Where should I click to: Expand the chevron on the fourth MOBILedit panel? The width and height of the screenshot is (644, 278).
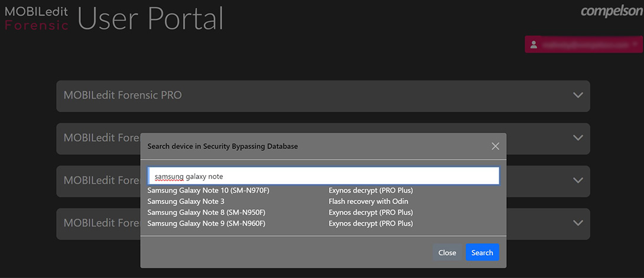[x=578, y=224]
